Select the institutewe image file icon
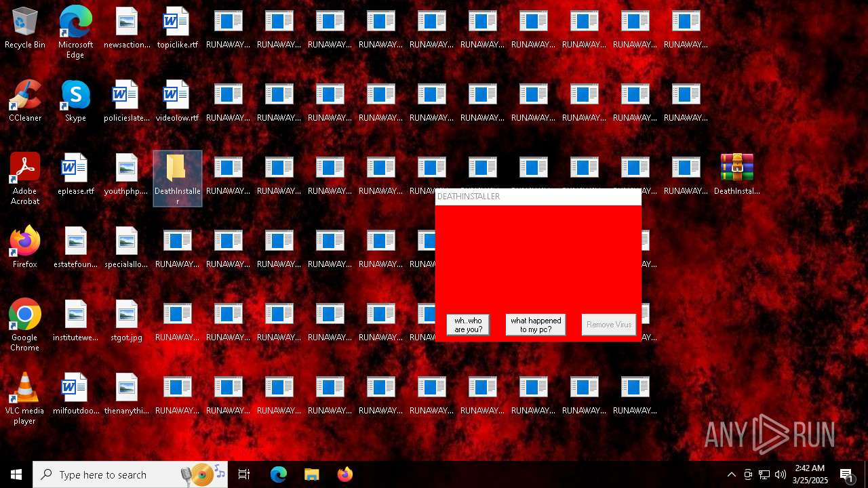This screenshot has height=488, width=868. pos(75,321)
